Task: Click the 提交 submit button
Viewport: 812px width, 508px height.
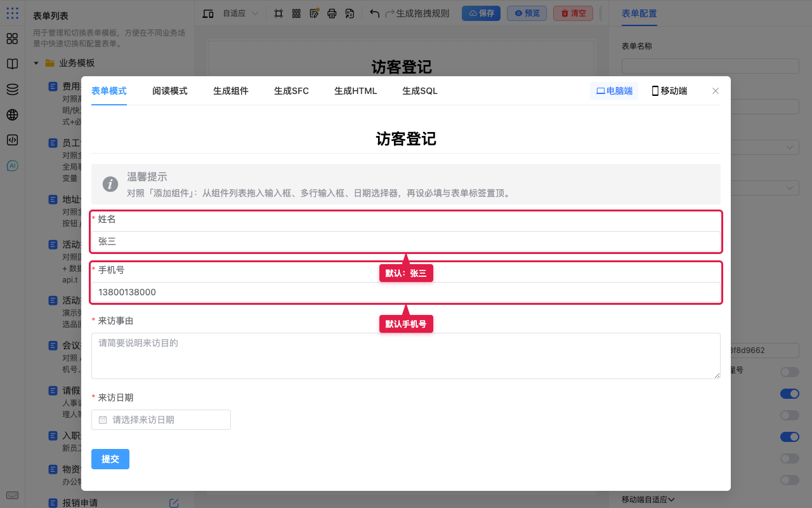Action: click(110, 459)
